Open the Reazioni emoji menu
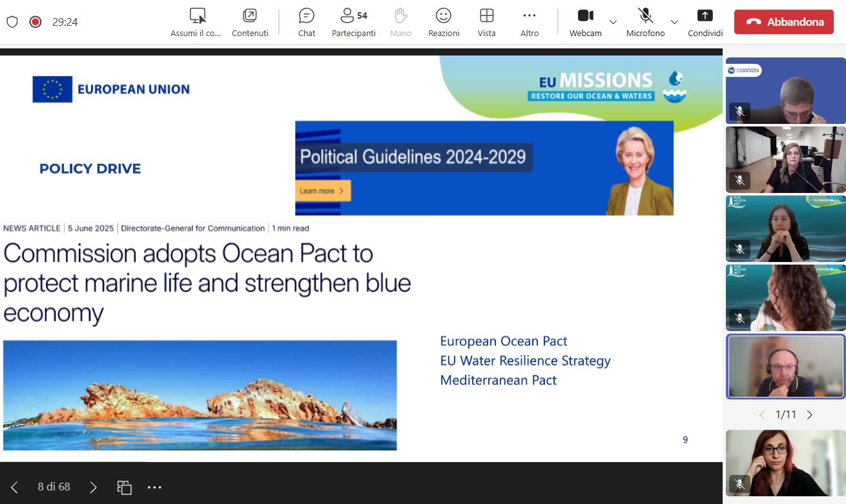846x504 pixels. point(444,22)
